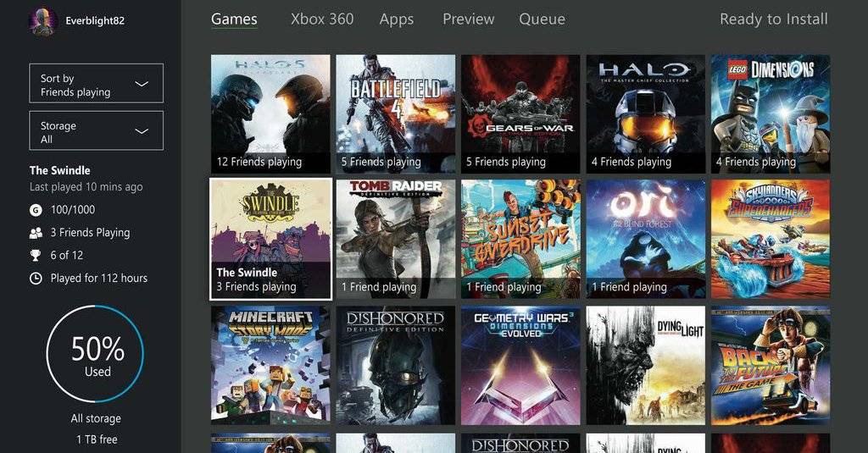Click the played time clock icon

pyautogui.click(x=36, y=279)
